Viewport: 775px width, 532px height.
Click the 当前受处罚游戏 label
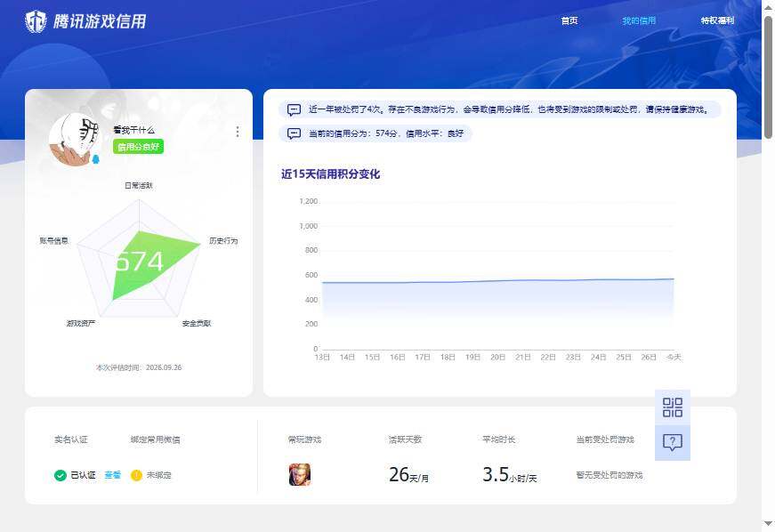point(605,439)
